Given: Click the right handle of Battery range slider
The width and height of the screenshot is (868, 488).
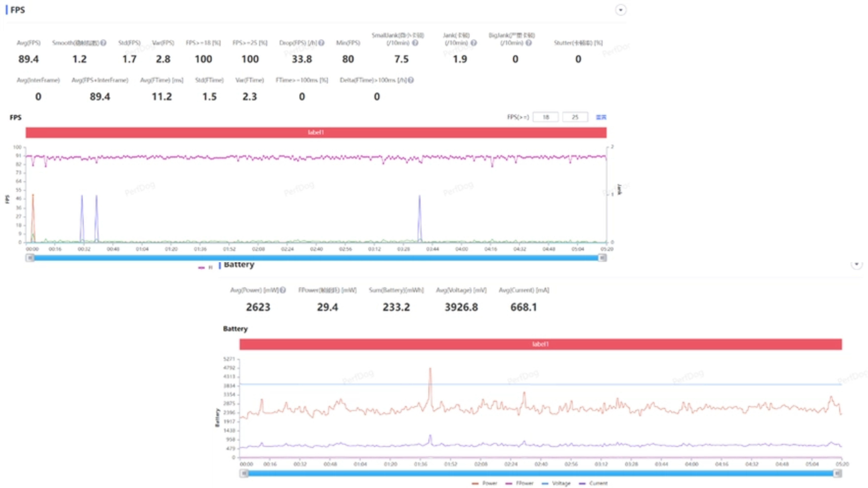Looking at the screenshot, I should (x=837, y=474).
